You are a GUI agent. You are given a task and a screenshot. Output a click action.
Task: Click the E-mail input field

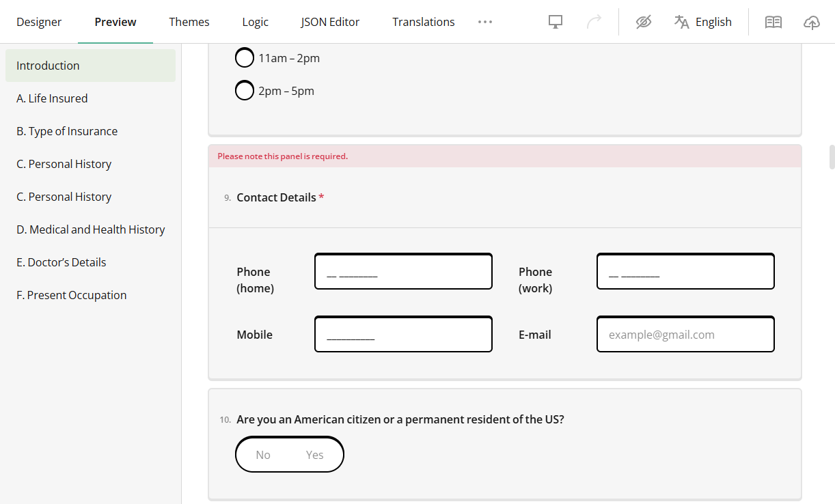tap(685, 335)
